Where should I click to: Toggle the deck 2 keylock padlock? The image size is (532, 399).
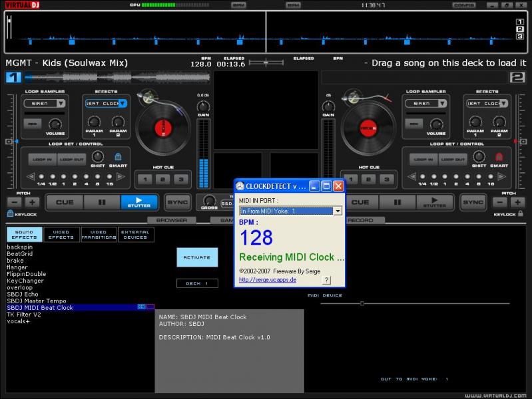(521, 213)
